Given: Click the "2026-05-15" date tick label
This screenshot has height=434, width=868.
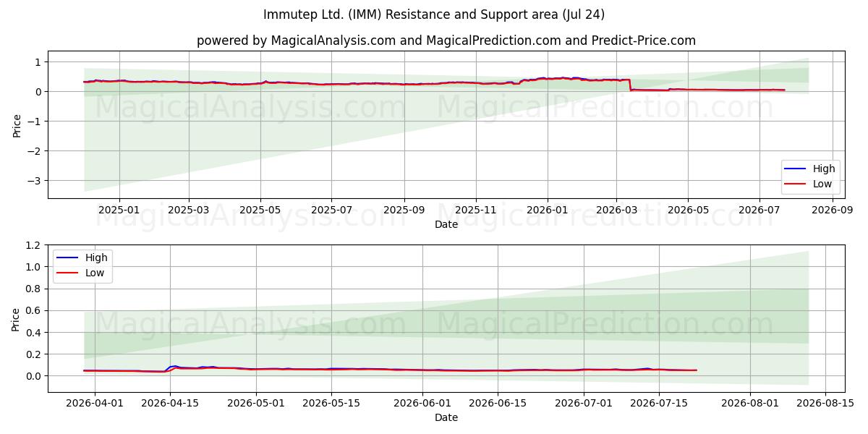Looking at the screenshot, I should click(x=331, y=404).
